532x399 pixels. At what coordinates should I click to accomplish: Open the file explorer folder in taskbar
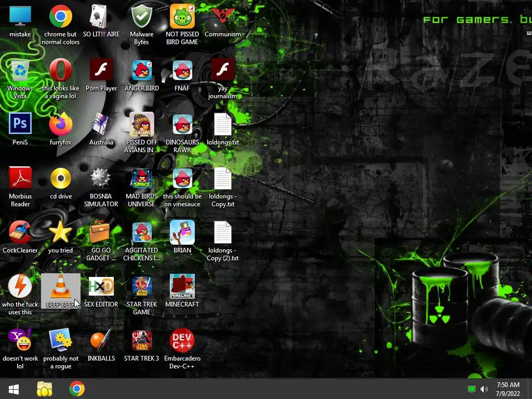tap(45, 389)
